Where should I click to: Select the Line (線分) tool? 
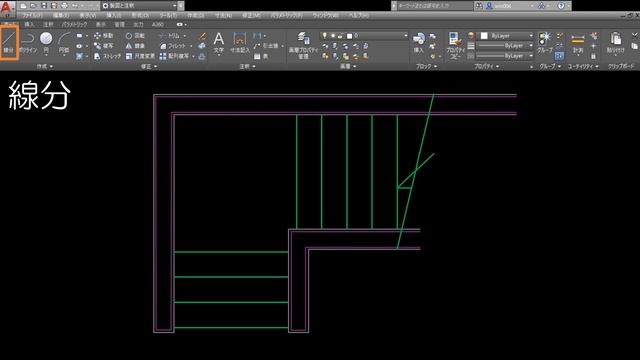(9, 43)
